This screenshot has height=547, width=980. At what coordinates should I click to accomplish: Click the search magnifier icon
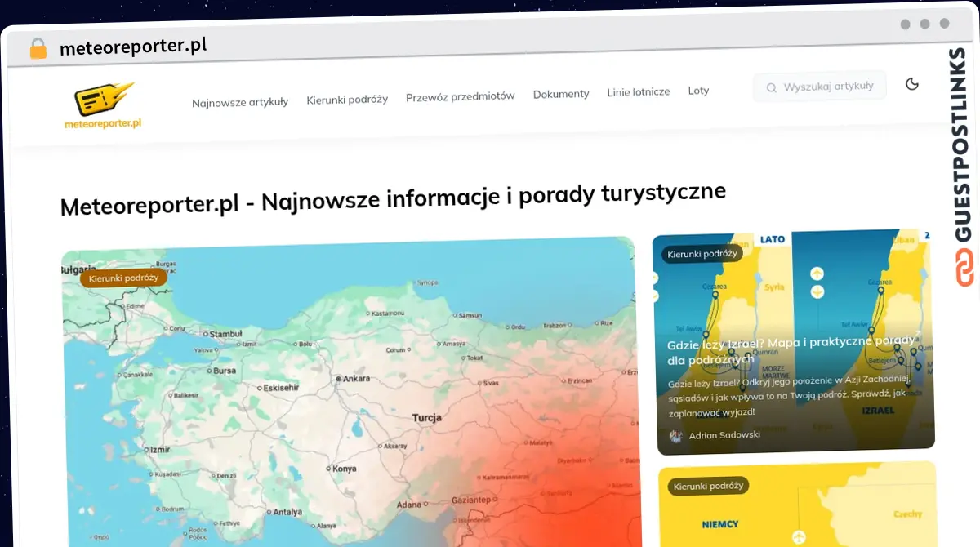(770, 87)
